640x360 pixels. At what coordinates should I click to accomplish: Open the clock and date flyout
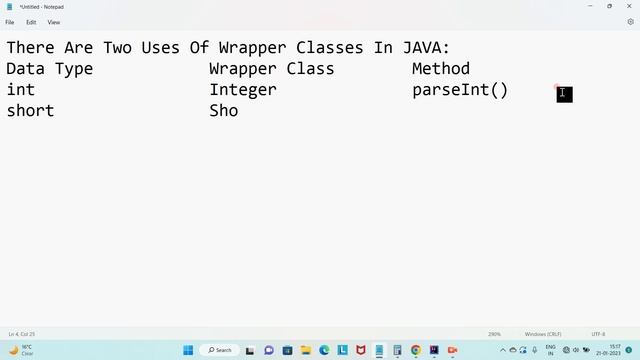pyautogui.click(x=608, y=350)
